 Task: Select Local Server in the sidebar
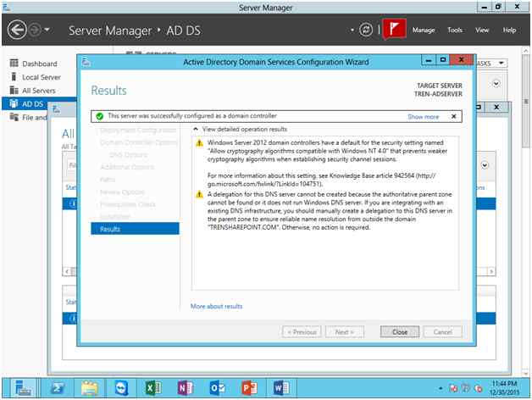(x=40, y=77)
